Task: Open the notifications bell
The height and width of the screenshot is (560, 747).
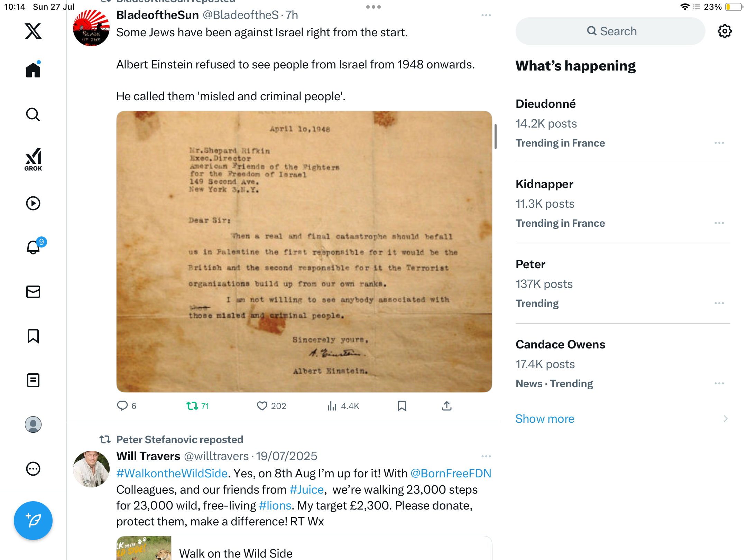Action: [34, 247]
